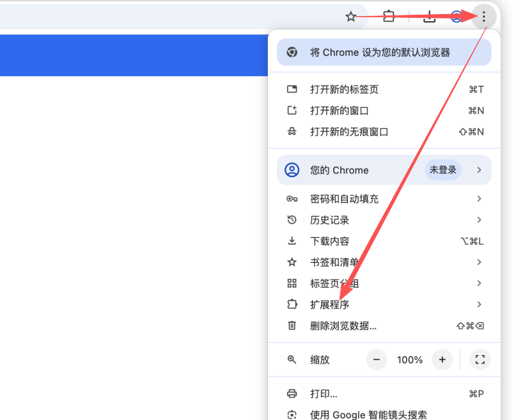The image size is (525, 420).
Task: Enter fullscreen with the zoom row icon
Action: click(480, 360)
